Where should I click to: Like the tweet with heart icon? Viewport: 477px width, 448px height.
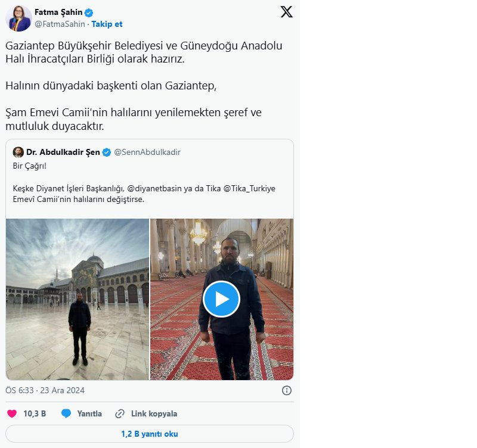(12, 413)
